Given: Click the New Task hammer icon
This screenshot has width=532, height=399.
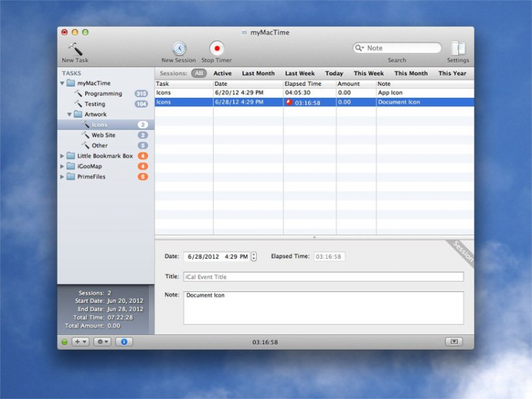Looking at the screenshot, I should click(x=75, y=49).
